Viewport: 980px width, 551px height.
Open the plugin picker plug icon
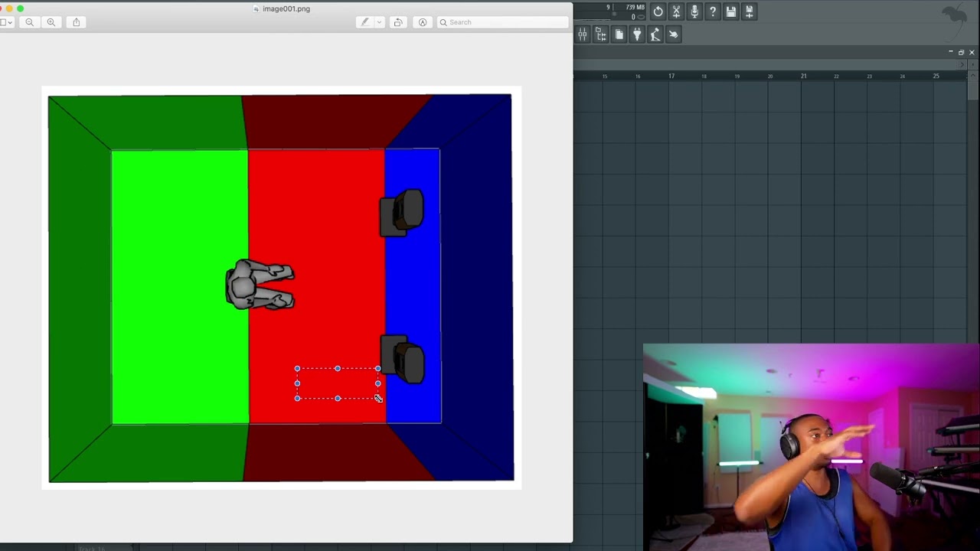637,34
